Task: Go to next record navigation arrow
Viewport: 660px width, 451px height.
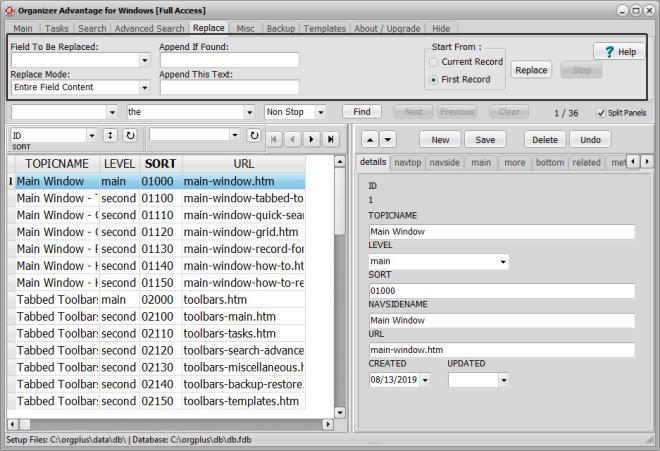Action: (x=311, y=139)
